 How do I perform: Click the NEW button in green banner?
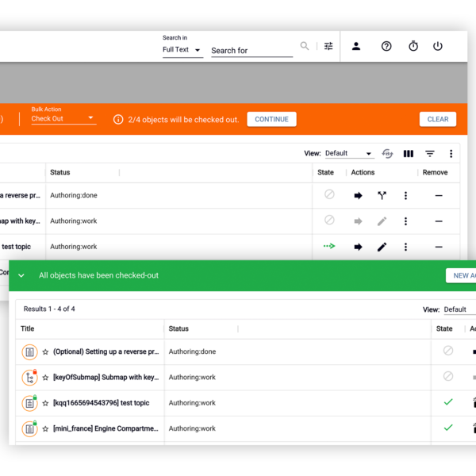pos(461,275)
